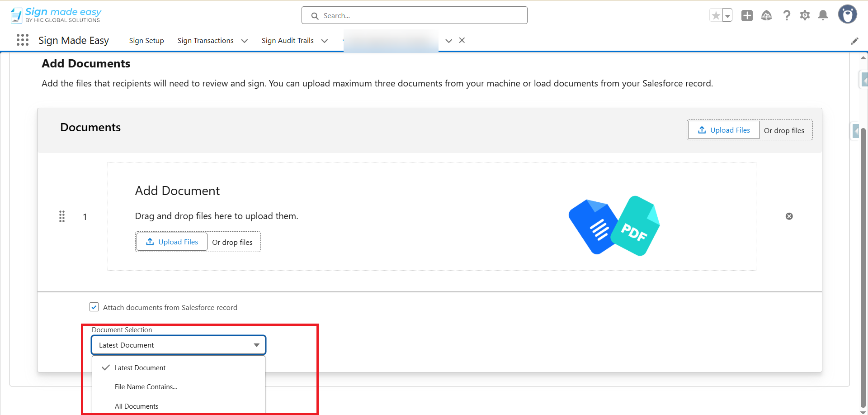The width and height of the screenshot is (868, 415).
Task: Click the page scrollbar up arrow
Action: (x=863, y=57)
